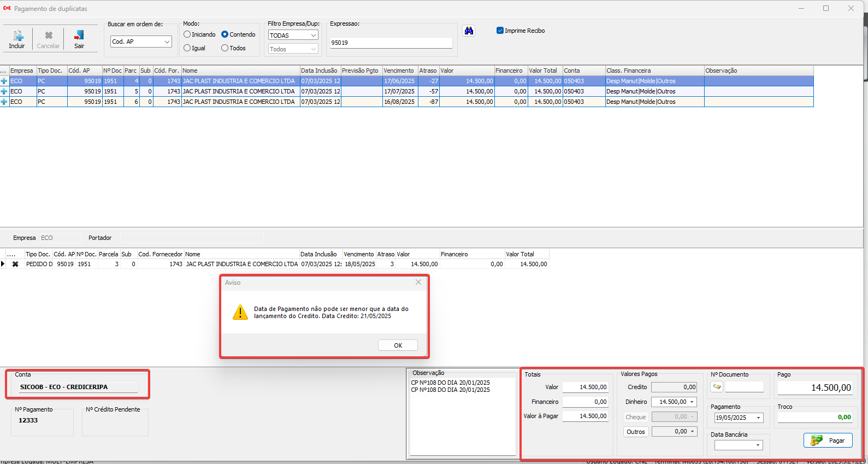Close the Aviso dialog with X
Screen dimensions: 868x464
[x=418, y=283]
